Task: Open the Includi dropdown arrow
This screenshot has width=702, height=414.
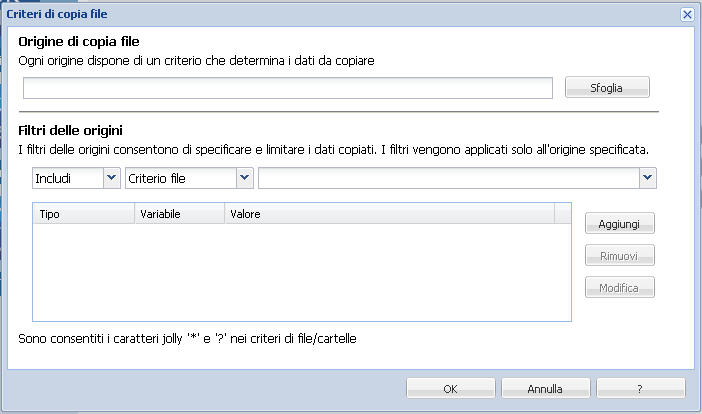Action: tap(111, 177)
